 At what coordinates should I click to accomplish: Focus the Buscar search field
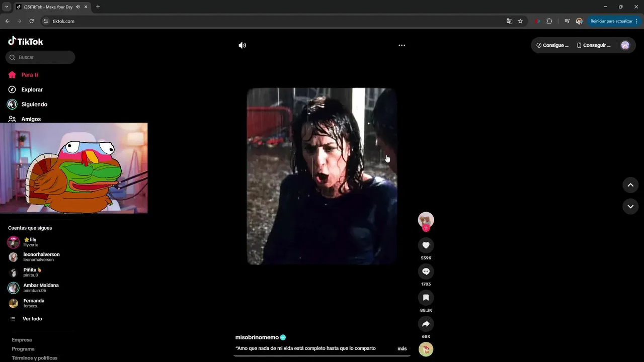(x=40, y=57)
